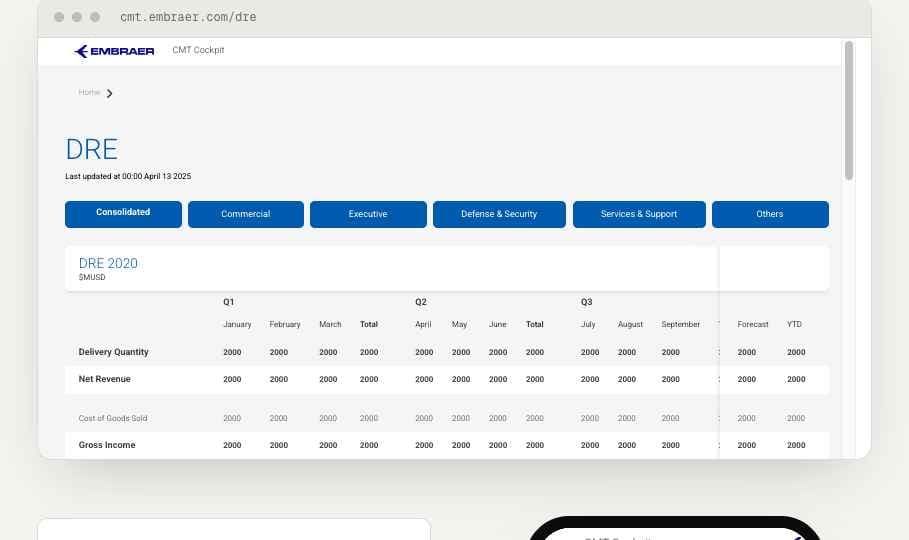Click the browser address bar URL cmt.embraer.com/dre
The width and height of the screenshot is (909, 540).
click(188, 17)
